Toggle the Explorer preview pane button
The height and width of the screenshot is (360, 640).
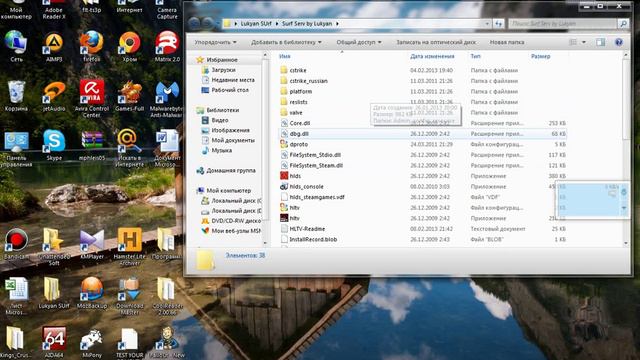(600, 42)
